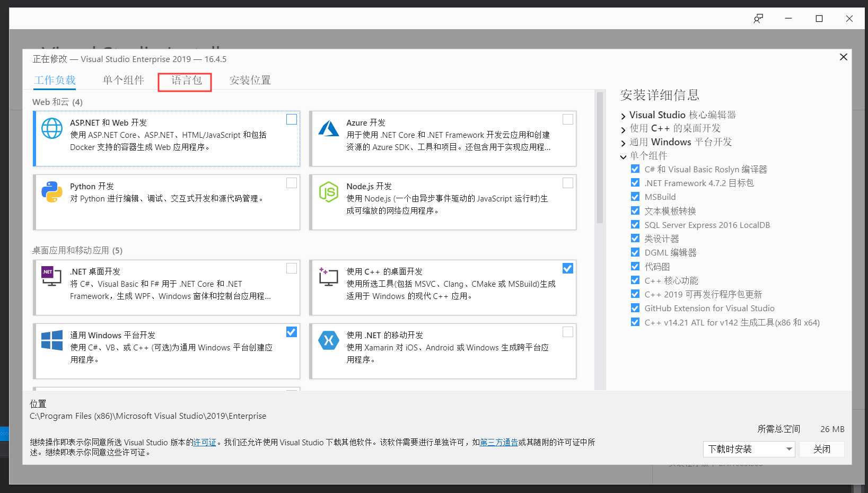Check the .NET desktop development workload
The width and height of the screenshot is (868, 493).
click(x=292, y=268)
